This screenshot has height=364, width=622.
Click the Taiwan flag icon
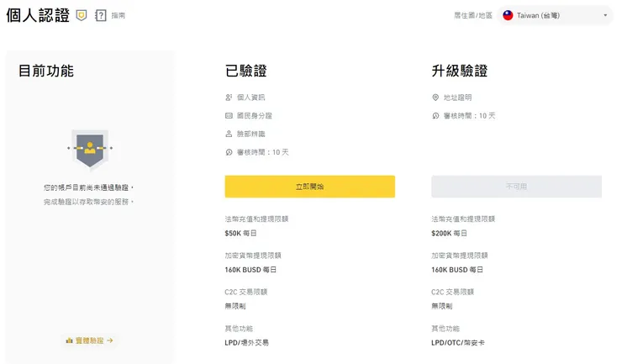tap(508, 15)
